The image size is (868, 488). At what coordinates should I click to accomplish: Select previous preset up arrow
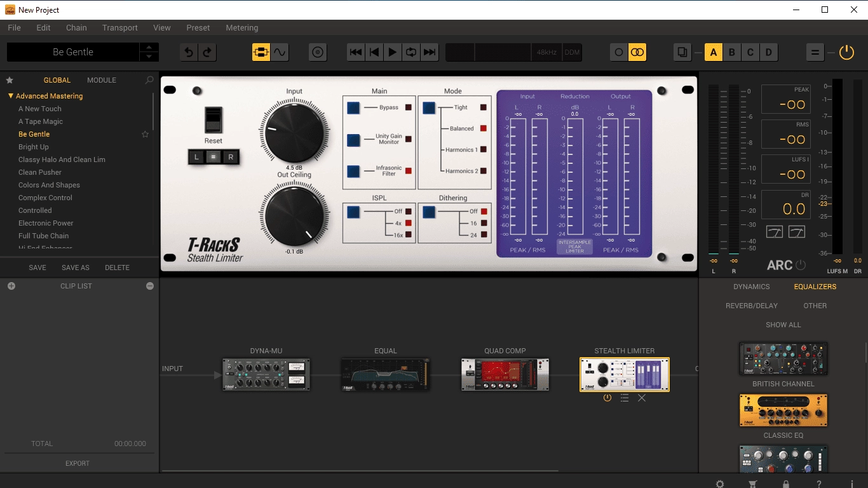(x=149, y=48)
